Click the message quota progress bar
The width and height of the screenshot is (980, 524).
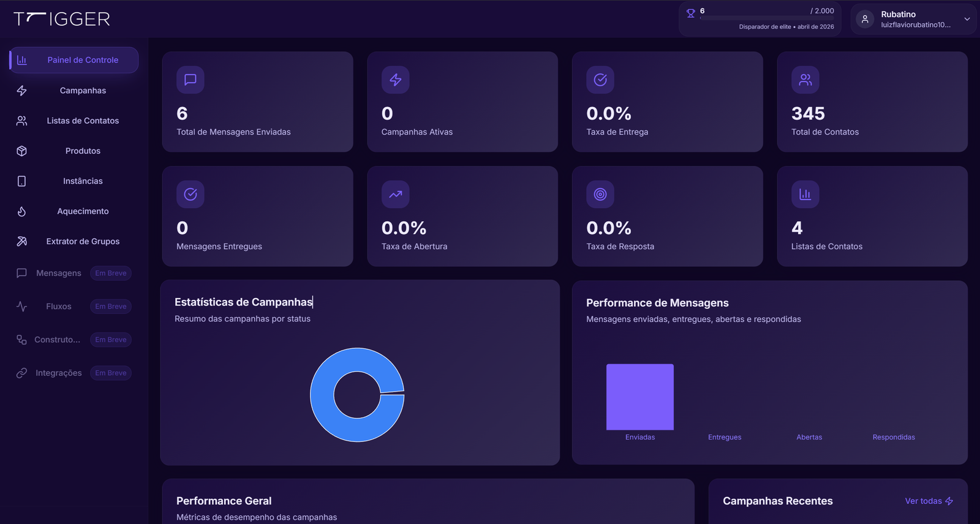click(x=766, y=18)
